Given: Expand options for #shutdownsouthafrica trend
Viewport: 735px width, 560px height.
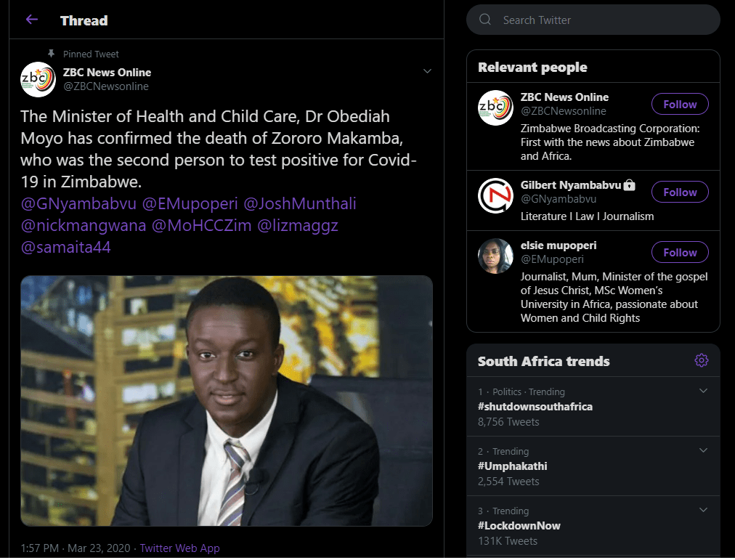Looking at the screenshot, I should [702, 391].
